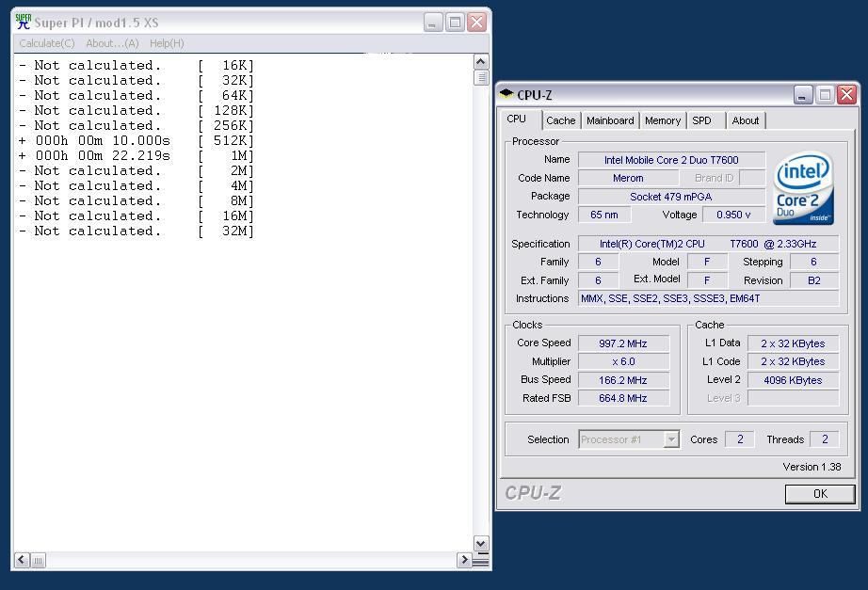Click the Multiplier value "x 6.0"
The width and height of the screenshot is (868, 590).
click(623, 361)
